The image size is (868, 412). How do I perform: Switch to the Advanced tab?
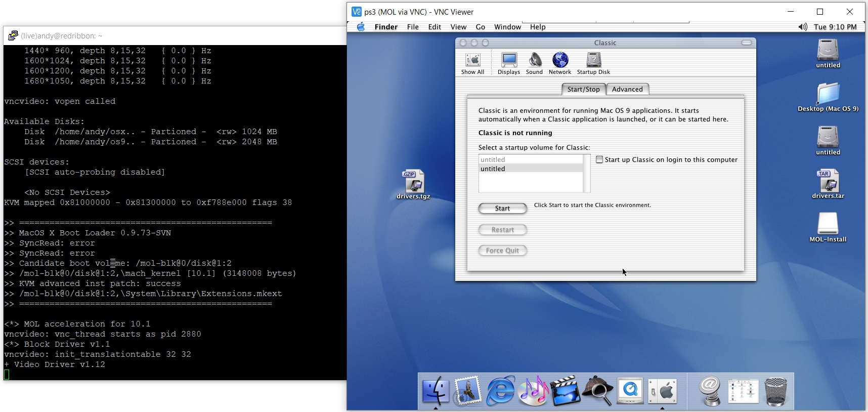(x=627, y=89)
